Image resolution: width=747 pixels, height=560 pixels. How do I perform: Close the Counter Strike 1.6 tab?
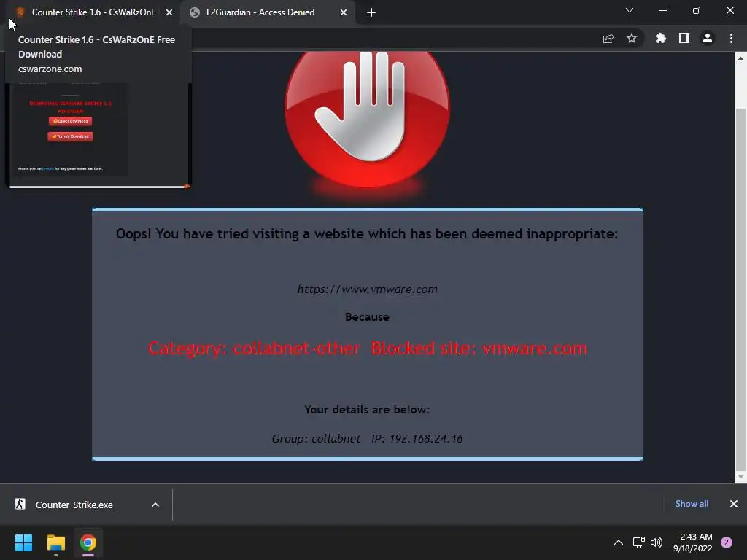[x=169, y=12]
